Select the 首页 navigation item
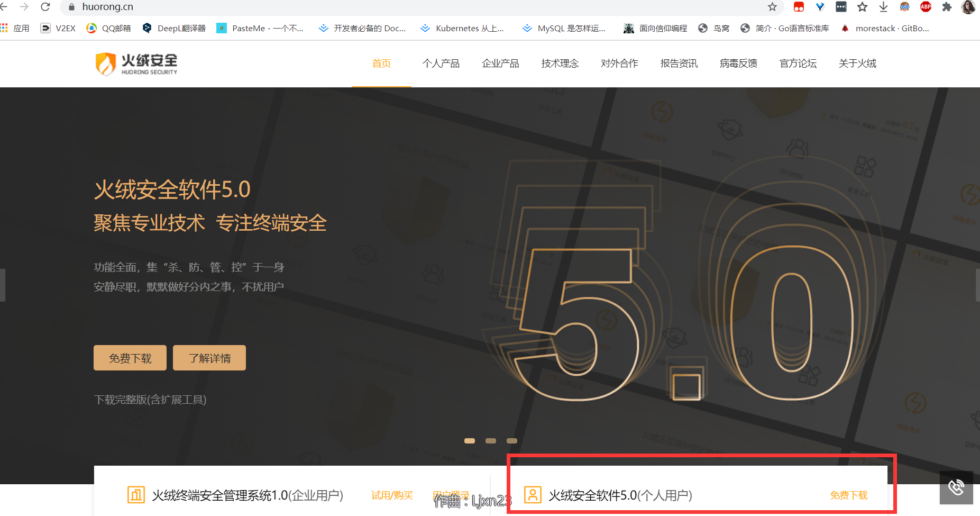 [381, 64]
